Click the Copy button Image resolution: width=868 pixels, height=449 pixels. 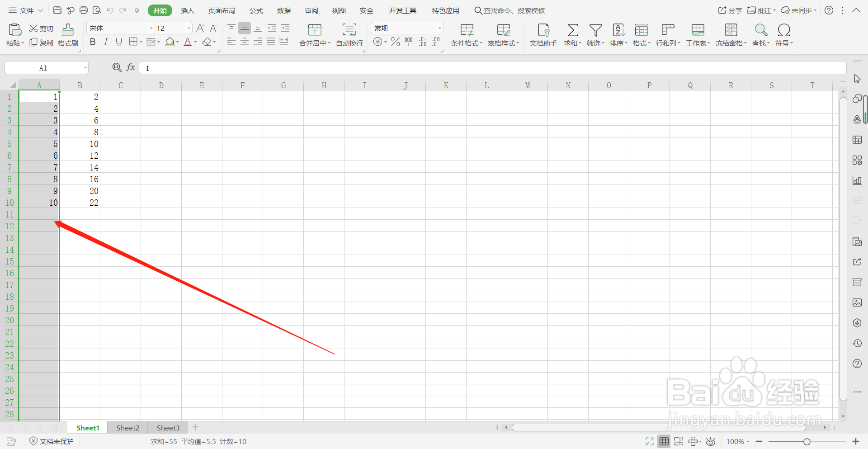41,43
